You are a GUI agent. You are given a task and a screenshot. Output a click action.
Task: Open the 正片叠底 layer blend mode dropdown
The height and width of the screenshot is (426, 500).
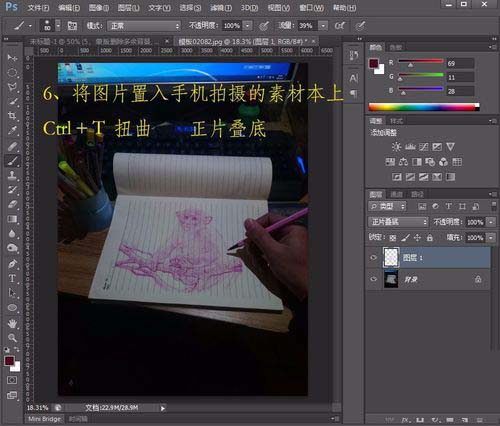398,222
